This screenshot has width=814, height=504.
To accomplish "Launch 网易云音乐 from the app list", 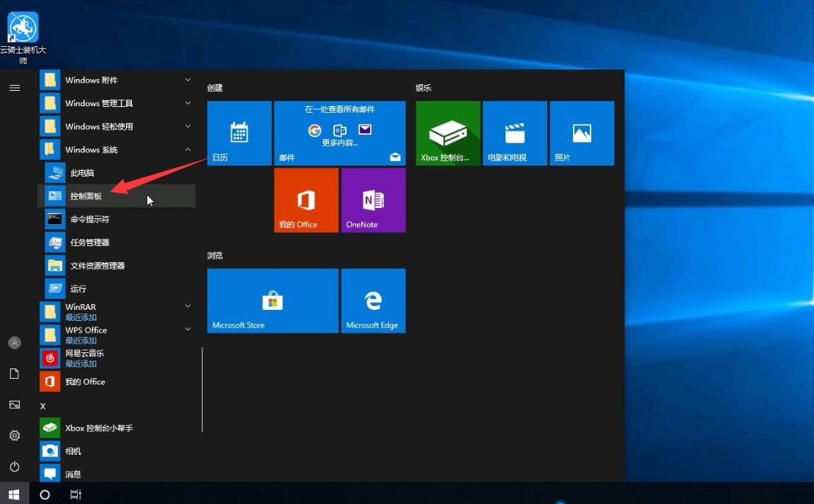I will click(x=116, y=358).
